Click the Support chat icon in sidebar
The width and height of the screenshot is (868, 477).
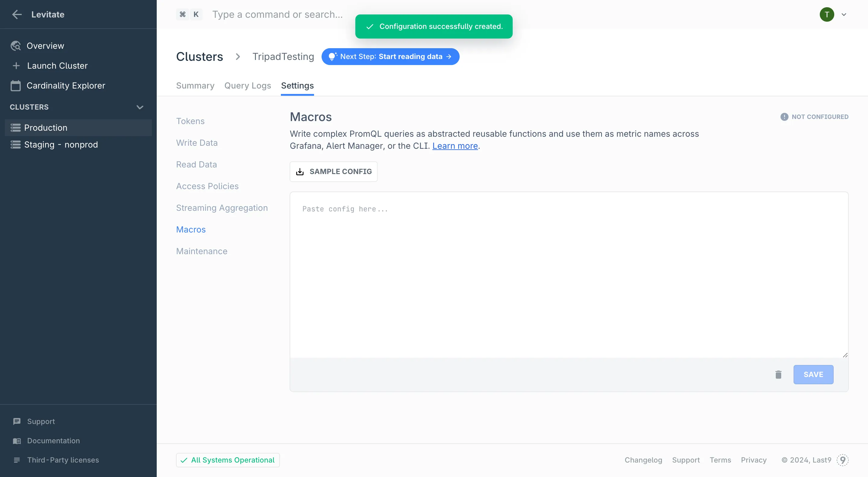point(17,422)
